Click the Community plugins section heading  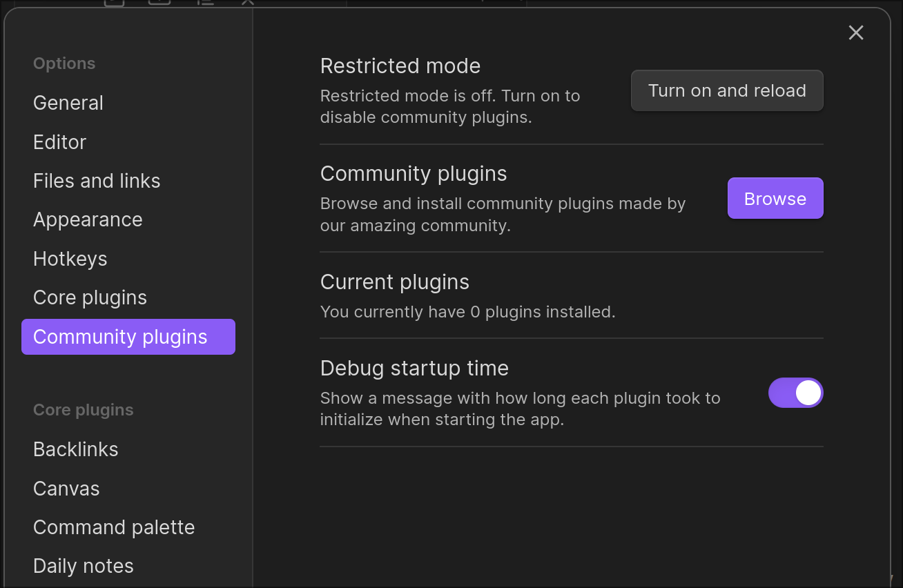[x=414, y=174]
